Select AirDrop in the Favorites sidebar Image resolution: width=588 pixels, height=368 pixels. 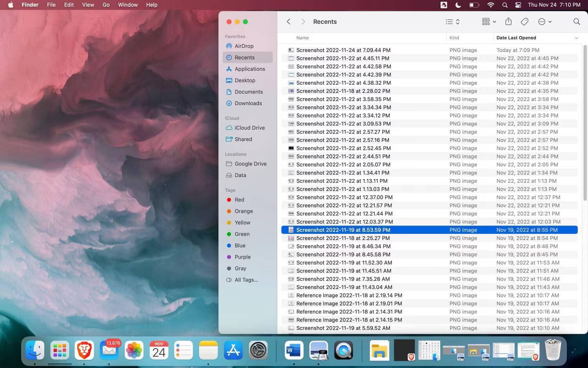244,46
